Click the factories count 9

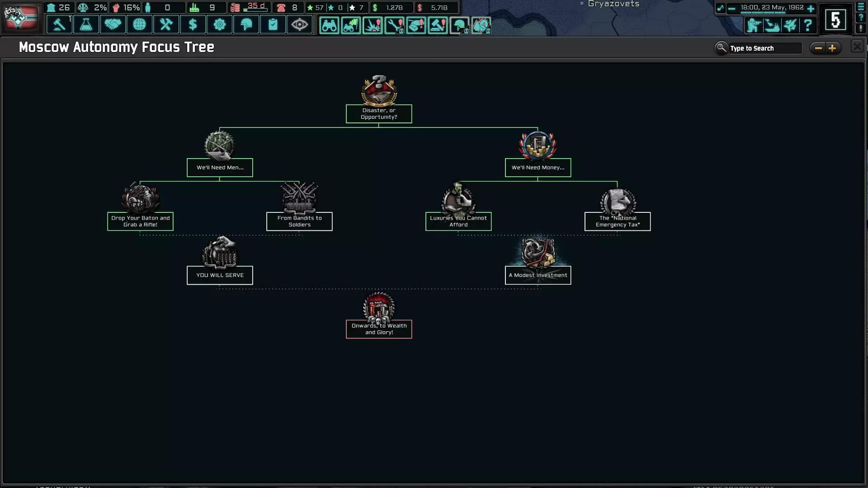212,8
